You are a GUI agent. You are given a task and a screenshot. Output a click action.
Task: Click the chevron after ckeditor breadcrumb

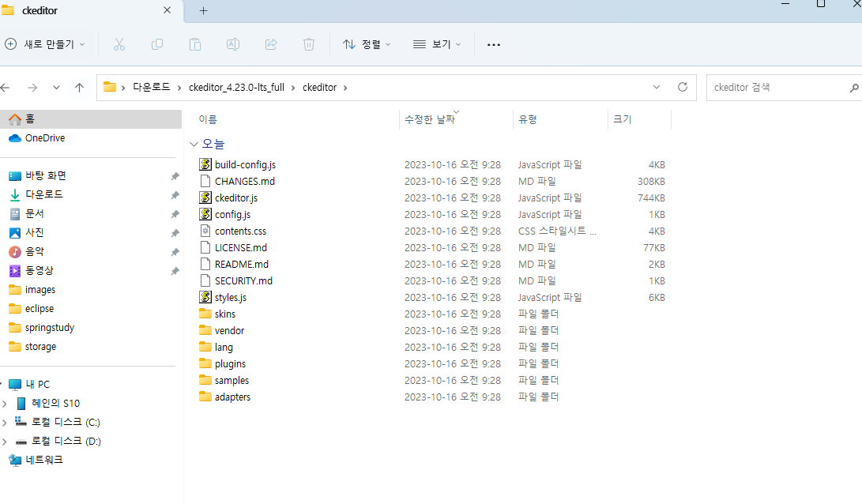click(x=345, y=88)
